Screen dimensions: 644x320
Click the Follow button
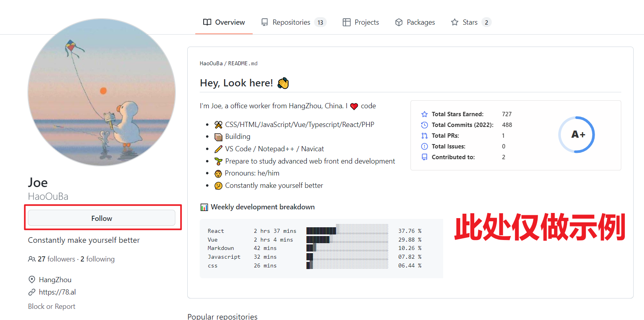102,218
